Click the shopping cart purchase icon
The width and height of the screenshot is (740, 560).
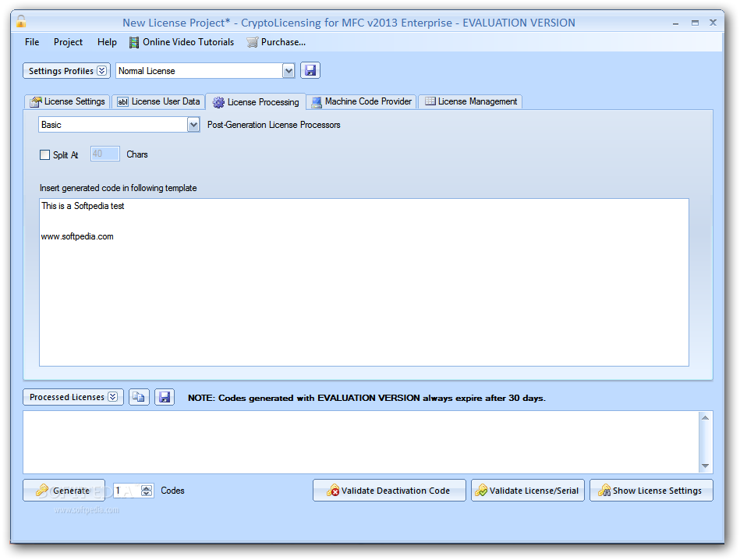(253, 42)
